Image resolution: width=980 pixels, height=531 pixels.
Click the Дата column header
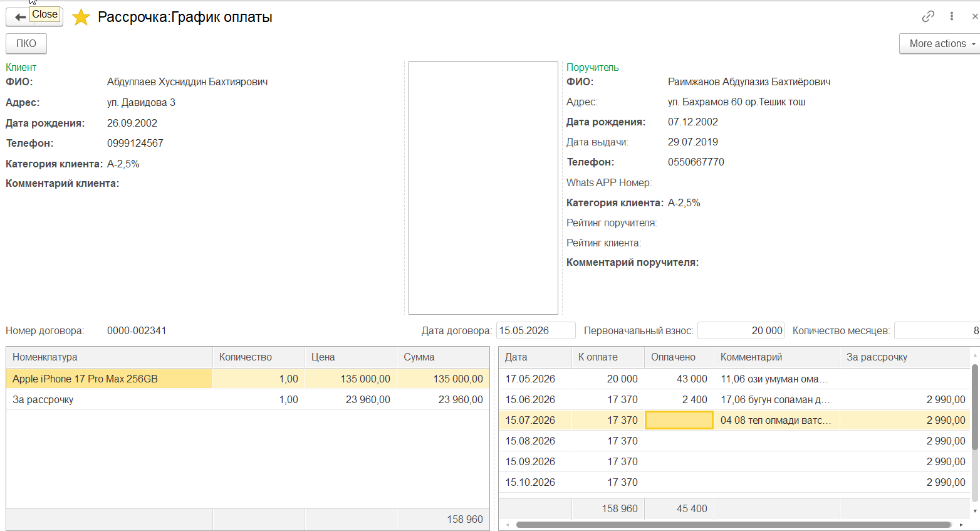(535, 357)
